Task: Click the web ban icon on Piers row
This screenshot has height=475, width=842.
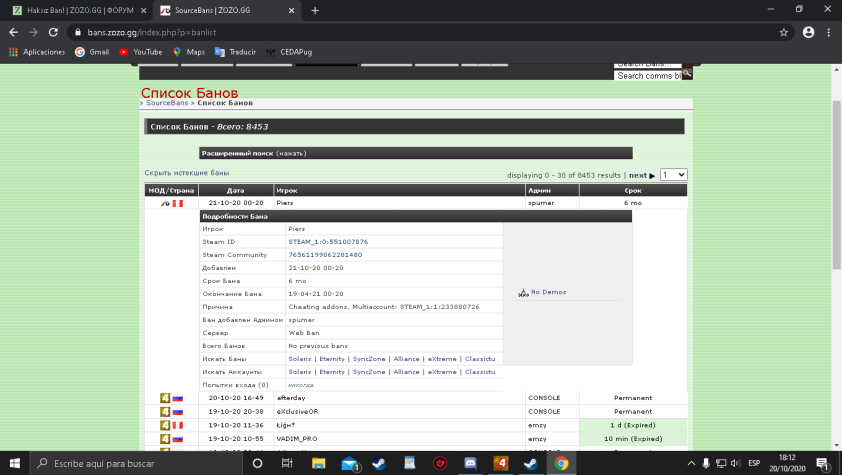Action: point(165,203)
